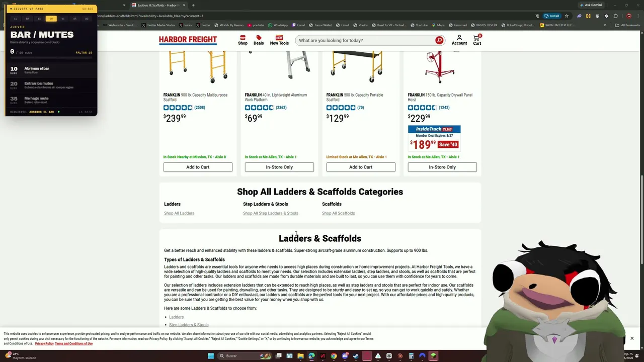
Task: Click the Inside Track Club member deal badge
Action: click(x=434, y=129)
